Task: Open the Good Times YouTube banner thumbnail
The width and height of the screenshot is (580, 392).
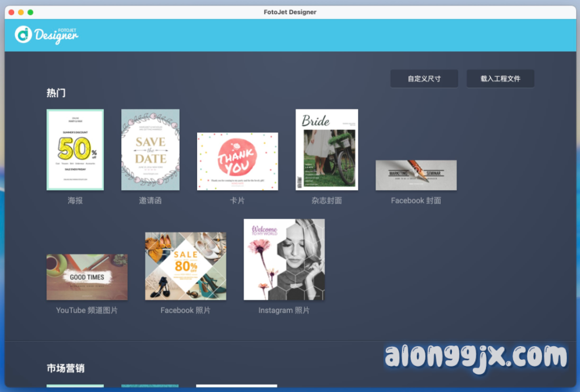Action: click(x=87, y=277)
